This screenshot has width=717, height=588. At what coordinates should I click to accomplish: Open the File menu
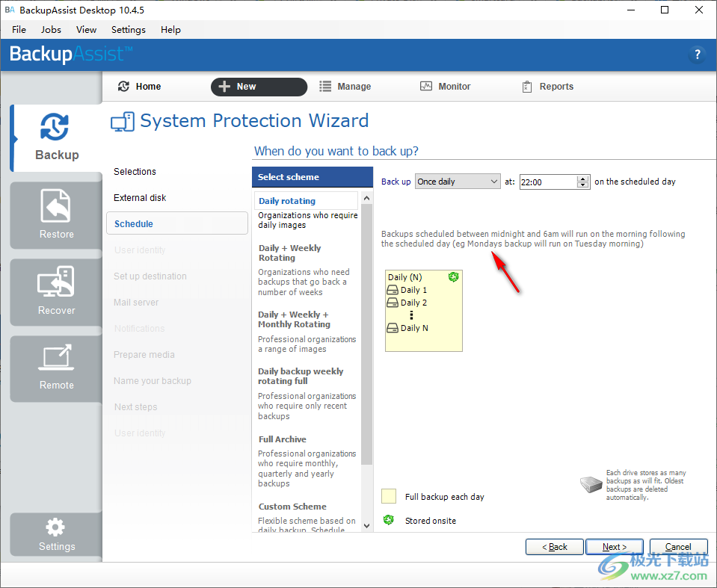19,30
